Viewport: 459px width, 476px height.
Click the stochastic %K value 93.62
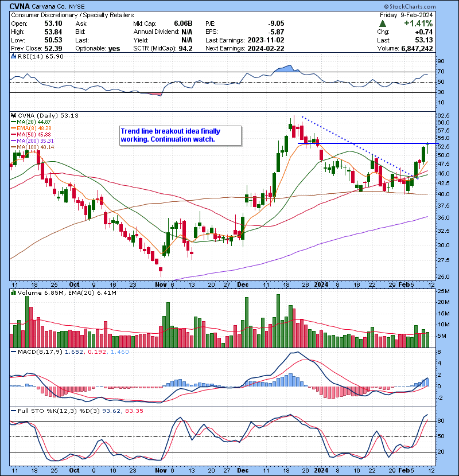[111, 411]
